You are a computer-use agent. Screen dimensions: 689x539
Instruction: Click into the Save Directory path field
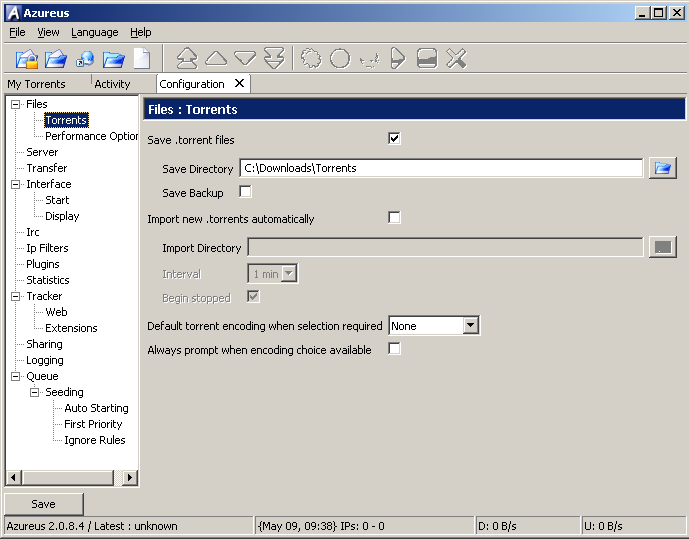[440, 168]
